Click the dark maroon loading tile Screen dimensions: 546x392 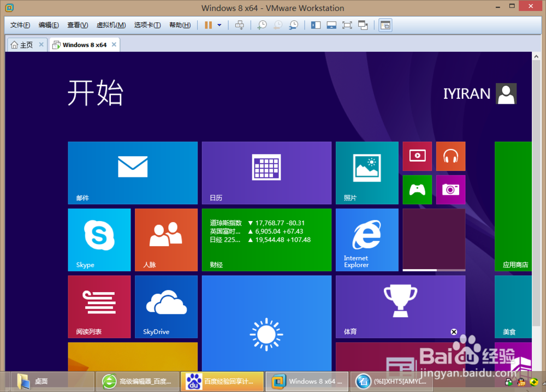434,240
